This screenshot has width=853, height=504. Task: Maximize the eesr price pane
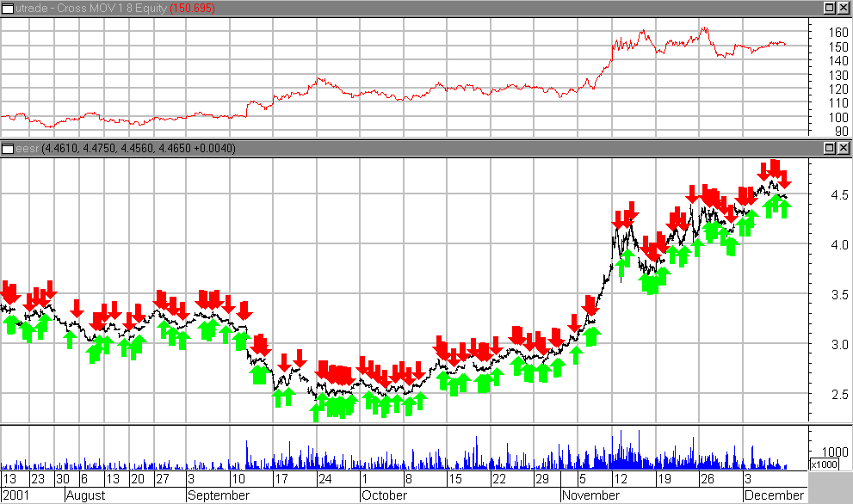click(x=829, y=148)
